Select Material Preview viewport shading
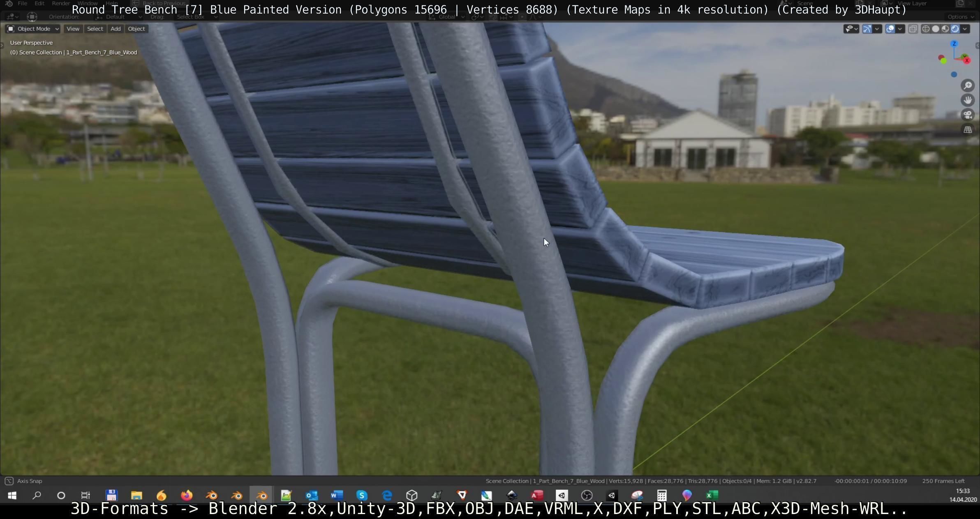 tap(945, 29)
